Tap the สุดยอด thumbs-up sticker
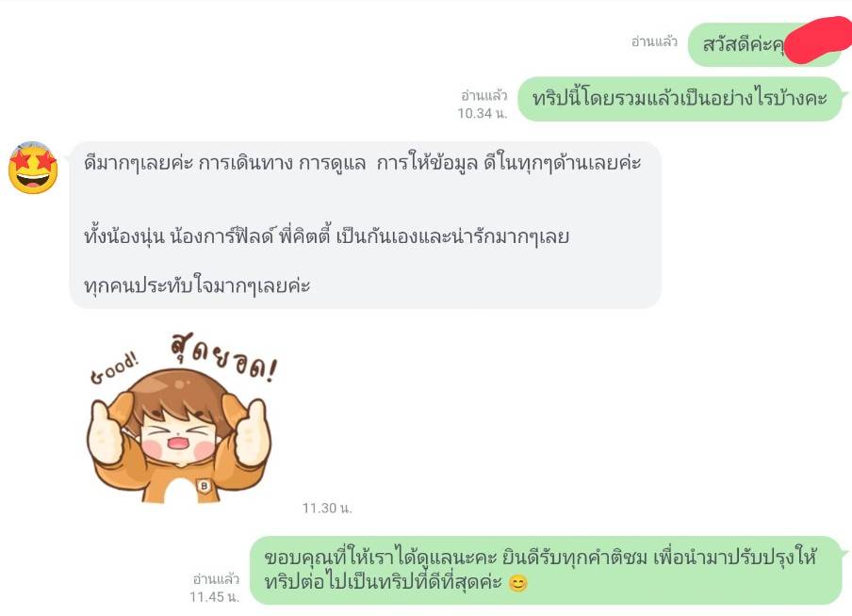The width and height of the screenshot is (852, 616). [x=183, y=418]
